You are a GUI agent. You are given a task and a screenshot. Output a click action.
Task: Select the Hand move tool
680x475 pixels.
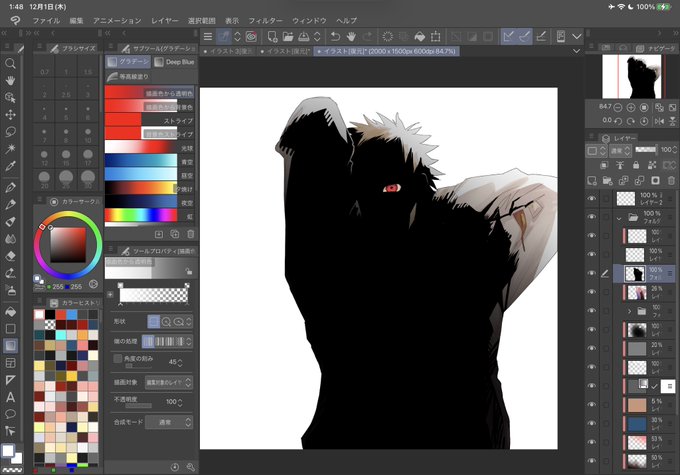click(x=10, y=81)
